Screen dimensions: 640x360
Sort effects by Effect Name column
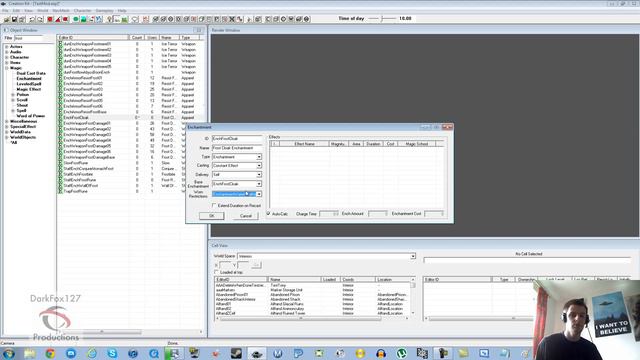point(304,144)
